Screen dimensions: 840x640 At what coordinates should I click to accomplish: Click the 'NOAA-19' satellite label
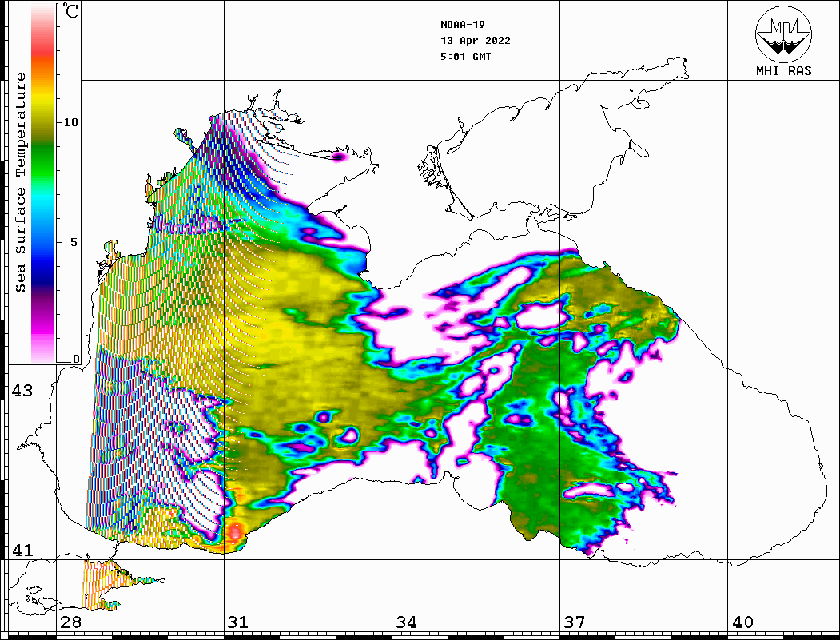click(x=462, y=25)
